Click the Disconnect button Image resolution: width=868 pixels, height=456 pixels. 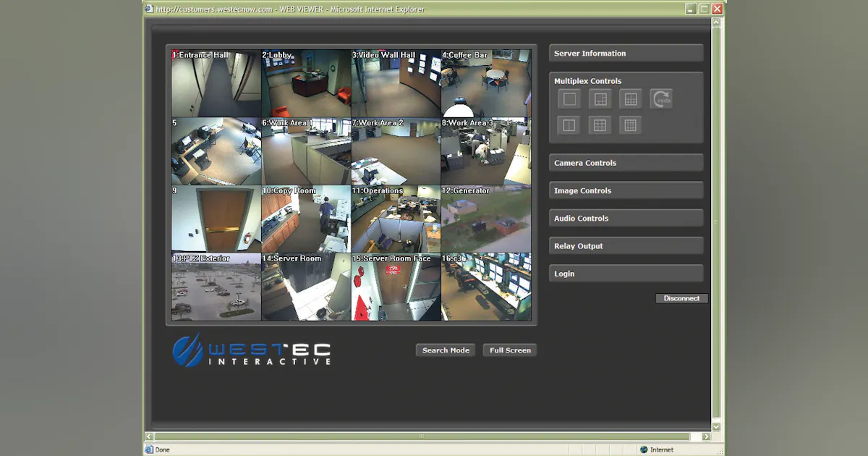click(681, 298)
